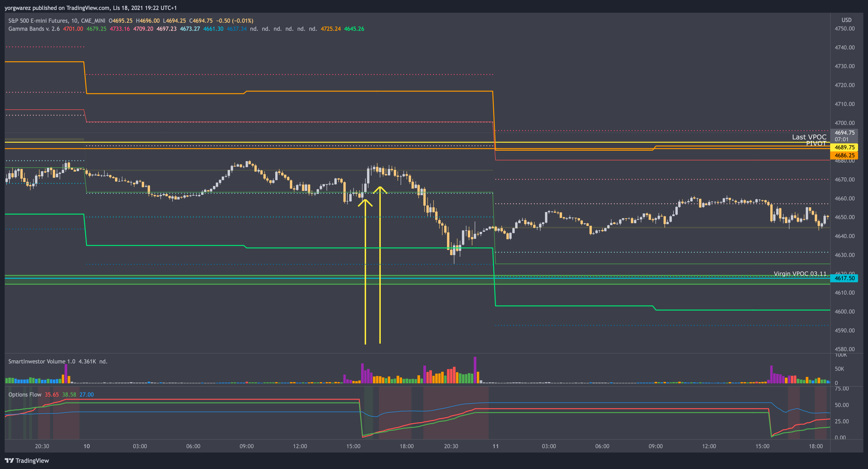Click the '11' date marker on time axis
The image size is (868, 469).
[x=495, y=446]
